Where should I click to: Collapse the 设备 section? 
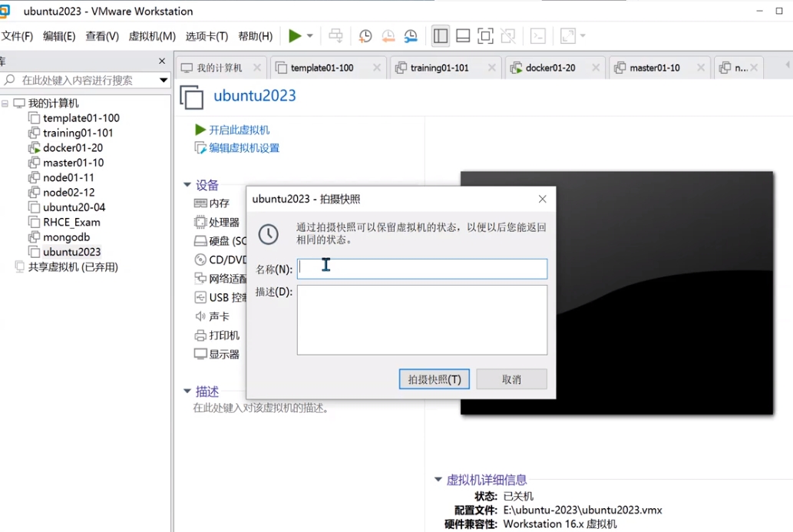[x=187, y=185]
